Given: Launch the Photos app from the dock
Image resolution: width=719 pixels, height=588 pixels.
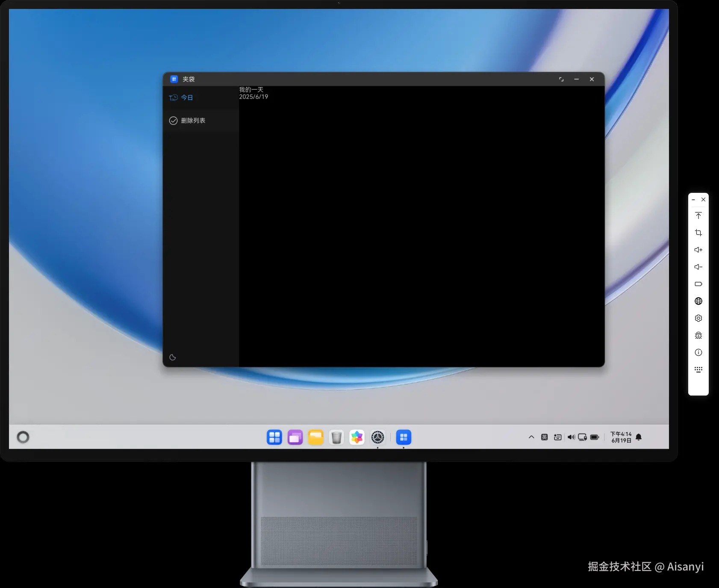Looking at the screenshot, I should pyautogui.click(x=357, y=437).
